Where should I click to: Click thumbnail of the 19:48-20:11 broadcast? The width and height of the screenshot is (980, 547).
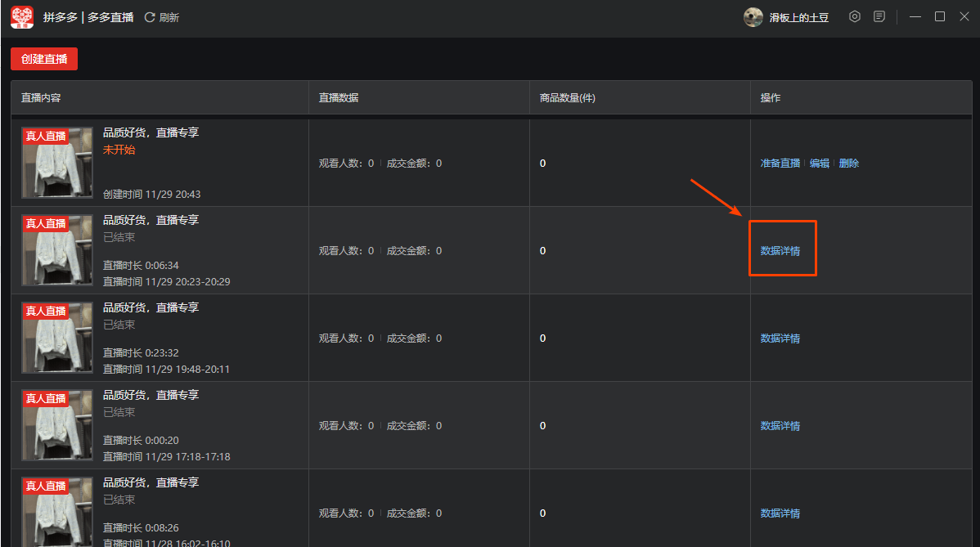(x=57, y=338)
